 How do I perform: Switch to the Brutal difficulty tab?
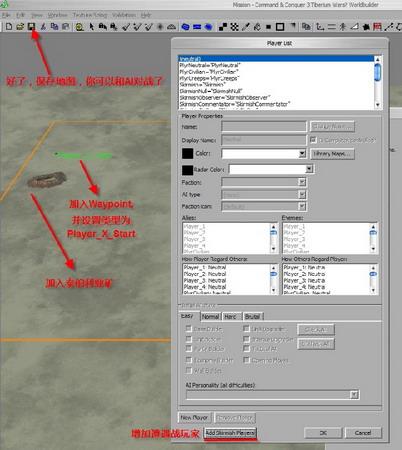click(x=252, y=316)
